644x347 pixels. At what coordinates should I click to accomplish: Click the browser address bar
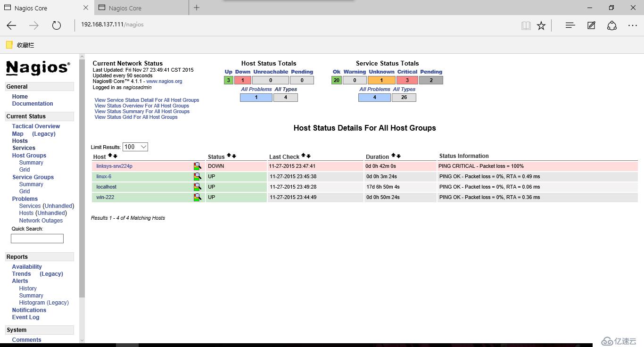pyautogui.click(x=297, y=25)
